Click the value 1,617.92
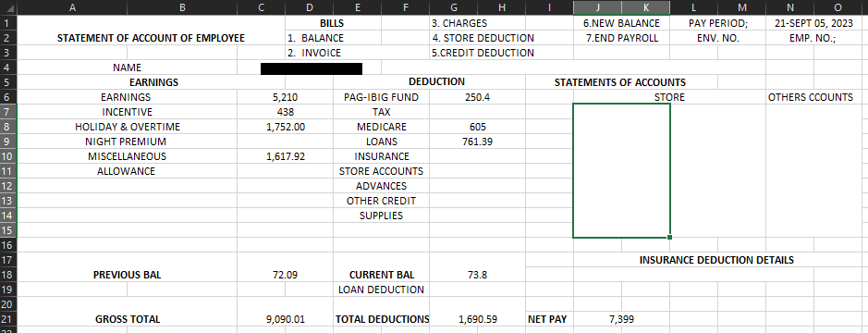This screenshot has height=333, width=868. point(285,156)
